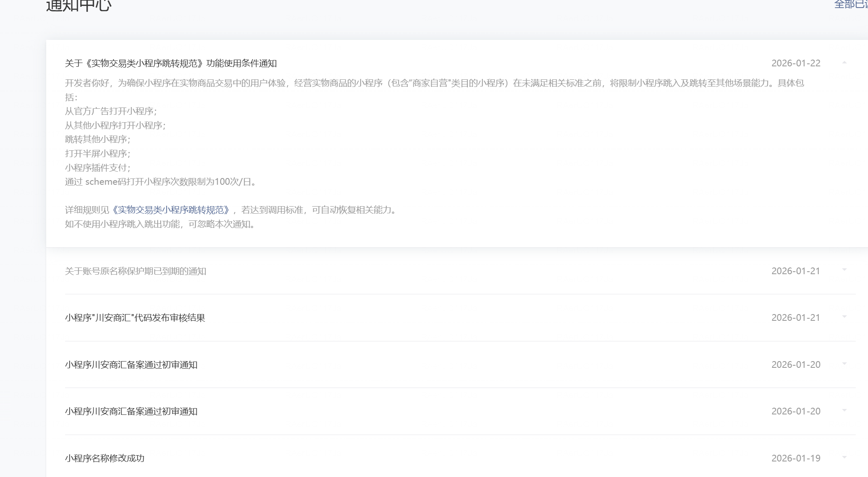Open the second 小程序川安商汇备案通过初审通知 title
The image size is (868, 477).
[131, 411]
